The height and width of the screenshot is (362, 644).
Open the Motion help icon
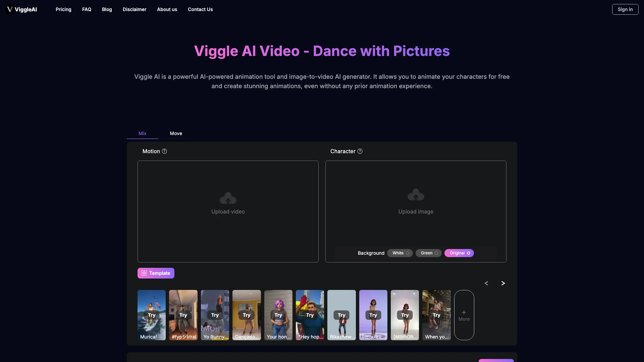[164, 151]
